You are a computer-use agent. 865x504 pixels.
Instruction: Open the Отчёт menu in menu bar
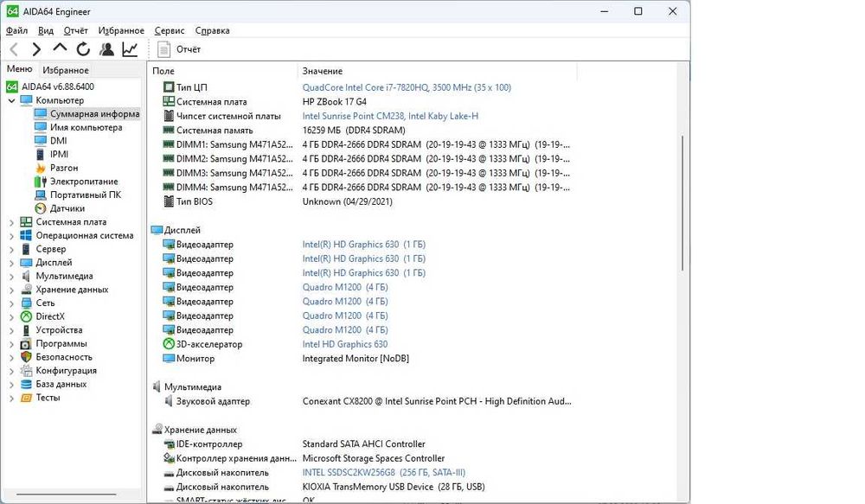tap(75, 31)
